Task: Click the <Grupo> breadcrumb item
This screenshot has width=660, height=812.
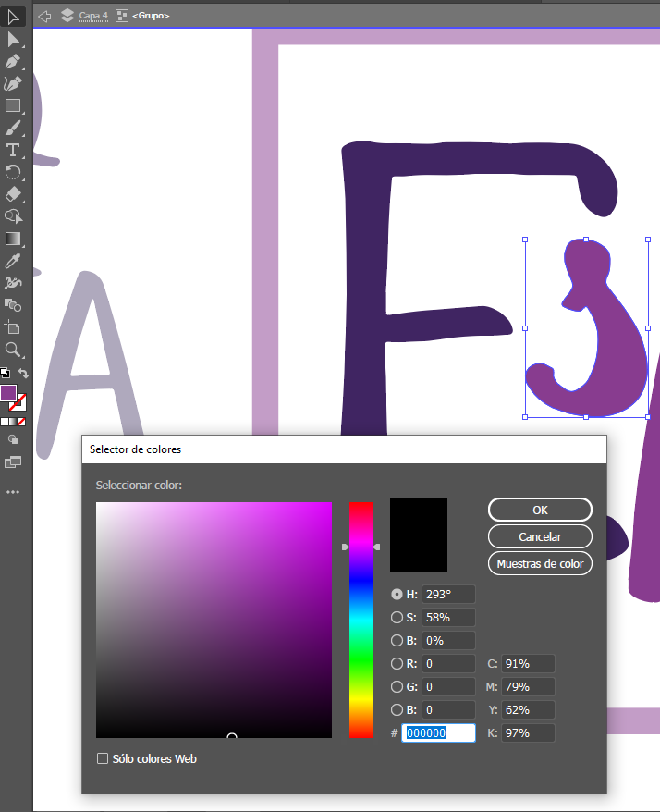Action: tap(150, 16)
